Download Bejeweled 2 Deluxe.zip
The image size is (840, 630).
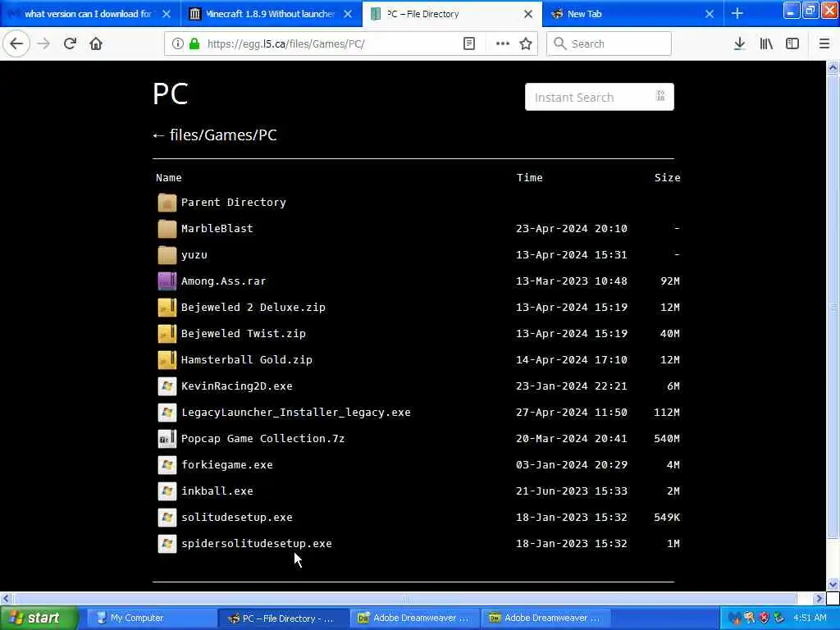(x=253, y=308)
